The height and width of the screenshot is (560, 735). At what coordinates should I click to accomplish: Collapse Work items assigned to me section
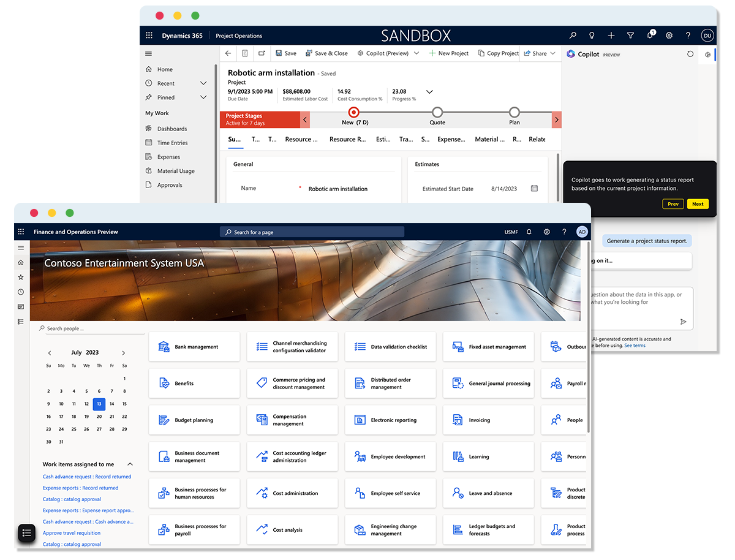tap(130, 464)
